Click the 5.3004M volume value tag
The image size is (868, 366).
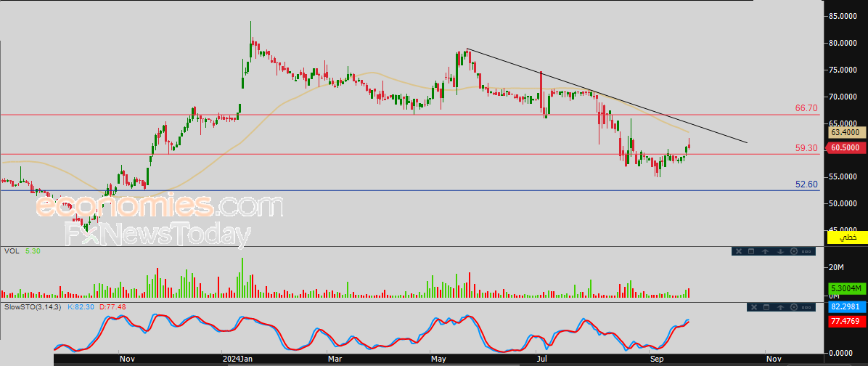[x=846, y=288]
